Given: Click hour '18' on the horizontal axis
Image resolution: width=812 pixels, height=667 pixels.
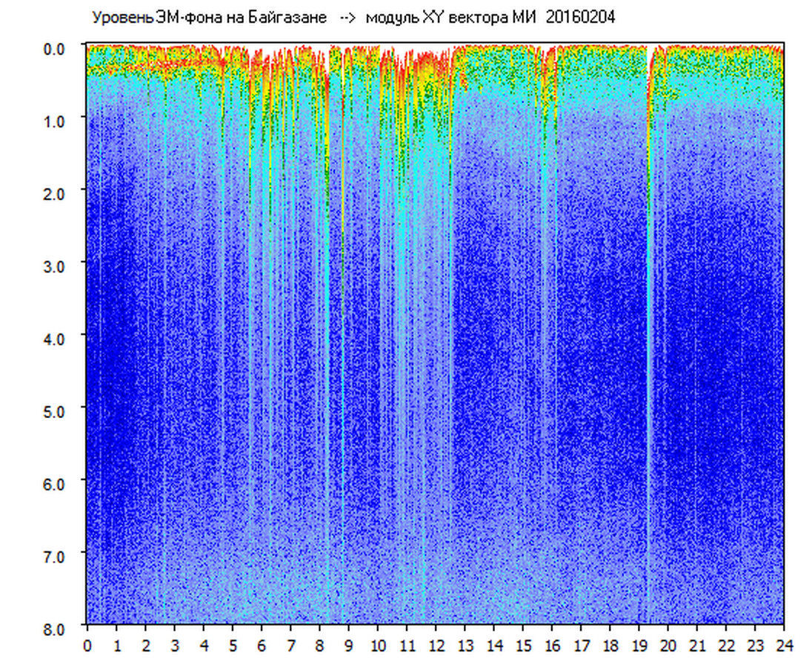Looking at the screenshot, I should tap(610, 646).
